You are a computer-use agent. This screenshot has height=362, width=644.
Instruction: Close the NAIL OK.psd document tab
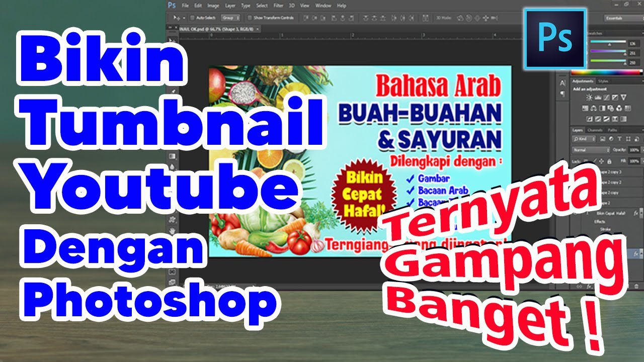(x=258, y=29)
